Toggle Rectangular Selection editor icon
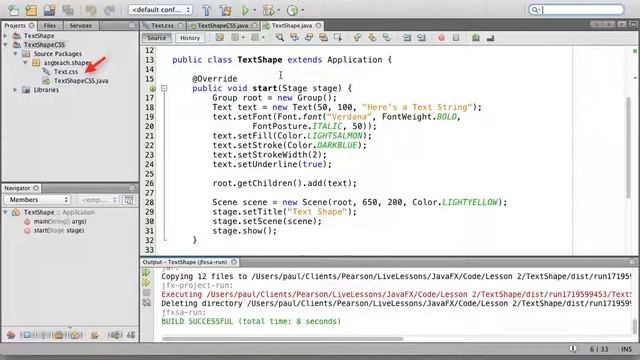This screenshot has height=360, width=640. [338, 38]
